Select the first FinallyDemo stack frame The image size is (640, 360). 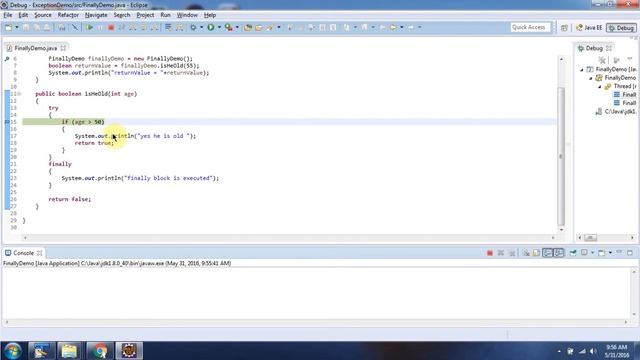coord(625,95)
